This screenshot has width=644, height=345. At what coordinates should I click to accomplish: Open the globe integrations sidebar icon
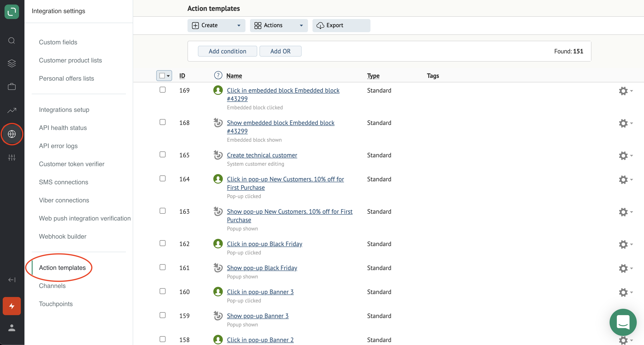click(12, 134)
